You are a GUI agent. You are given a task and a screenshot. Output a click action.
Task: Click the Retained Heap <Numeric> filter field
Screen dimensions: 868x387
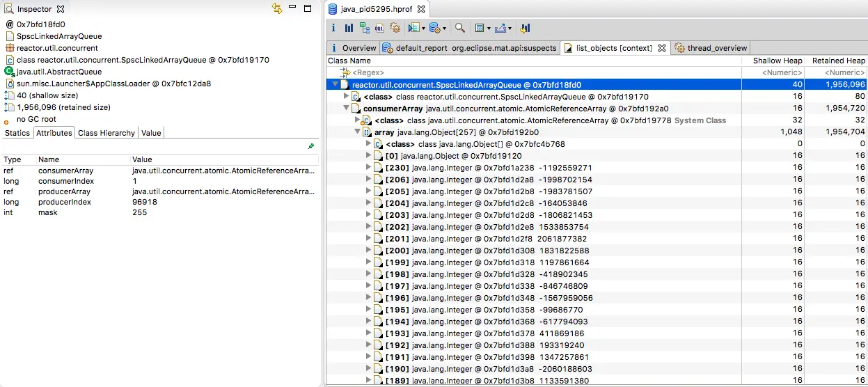point(836,72)
